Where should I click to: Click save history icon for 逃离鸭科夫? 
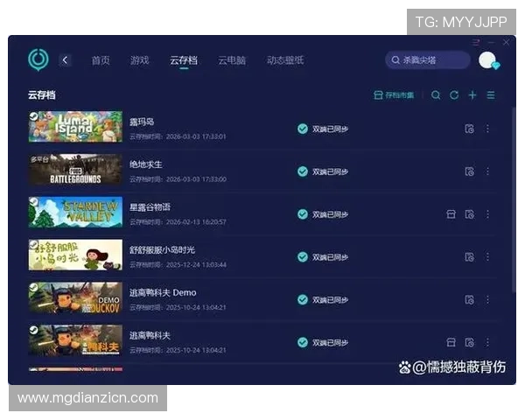pyautogui.click(x=469, y=342)
